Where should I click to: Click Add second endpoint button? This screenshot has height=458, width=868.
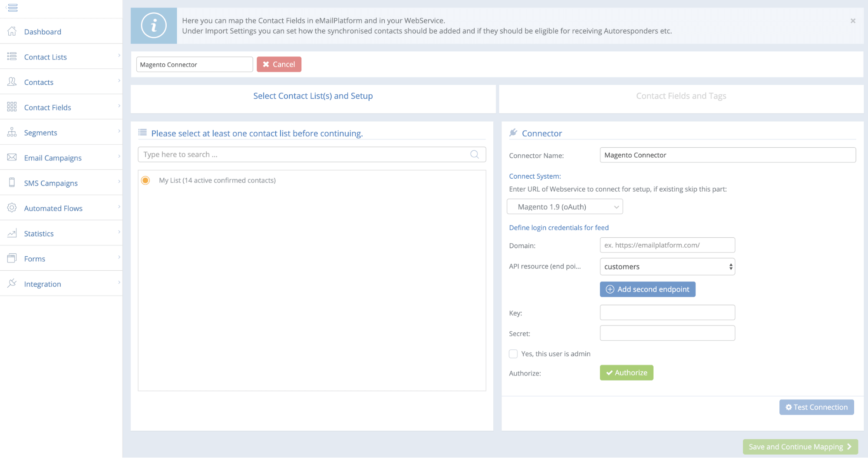click(x=647, y=289)
